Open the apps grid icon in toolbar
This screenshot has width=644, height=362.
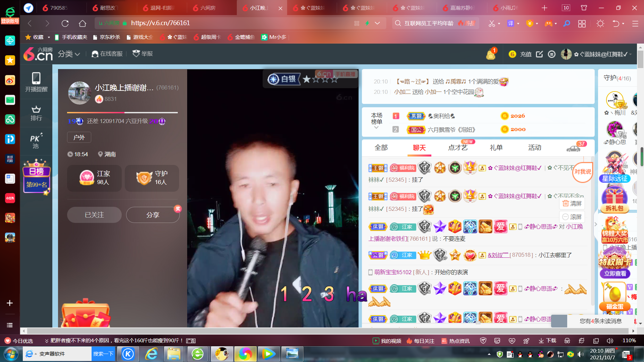pos(582,23)
